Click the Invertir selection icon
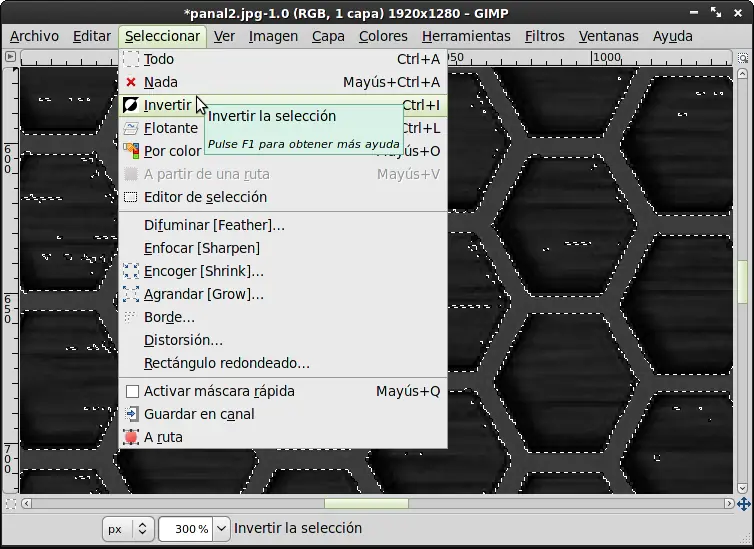The image size is (754, 549). [x=131, y=105]
